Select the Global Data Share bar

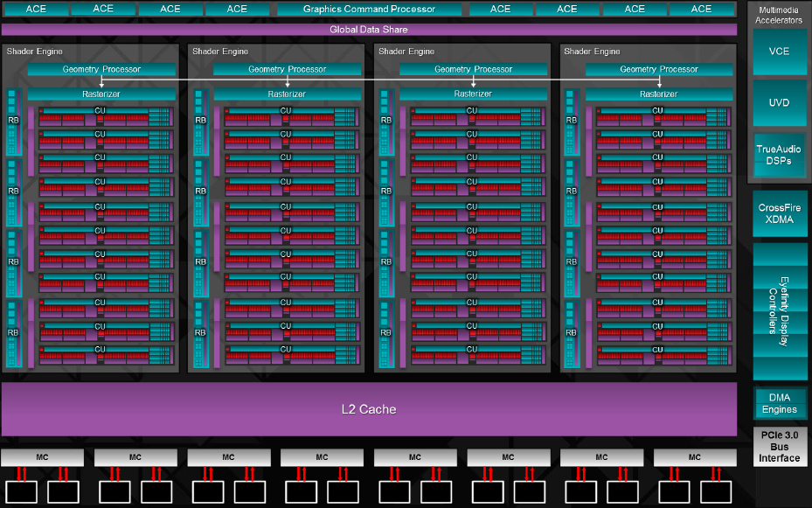click(x=369, y=30)
